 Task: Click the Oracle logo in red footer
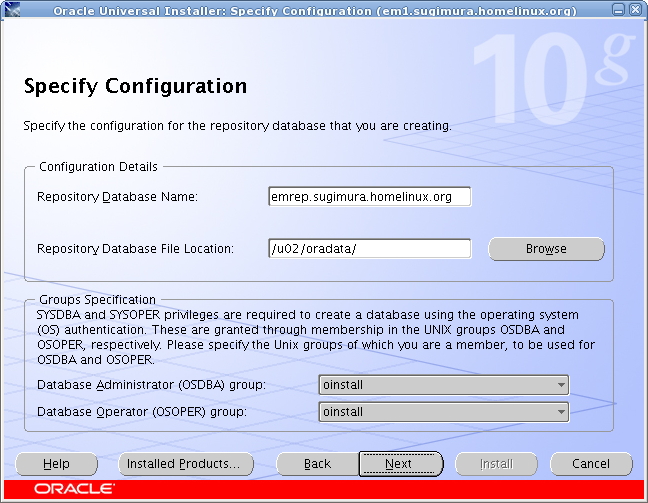[74, 489]
